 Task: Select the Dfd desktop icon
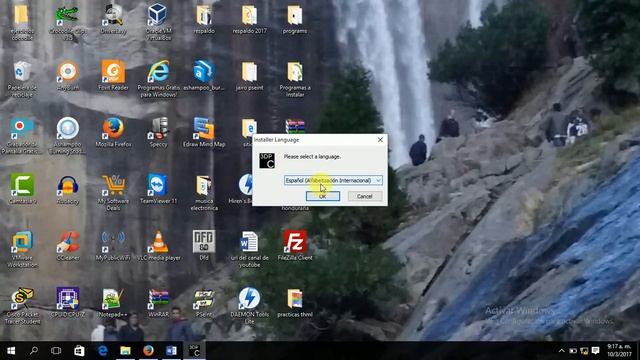click(x=204, y=246)
